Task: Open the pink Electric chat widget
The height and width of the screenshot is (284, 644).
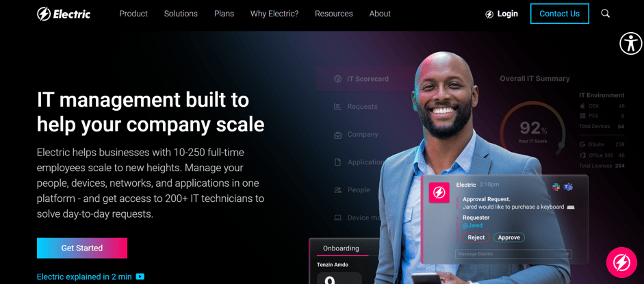Action: point(621,262)
